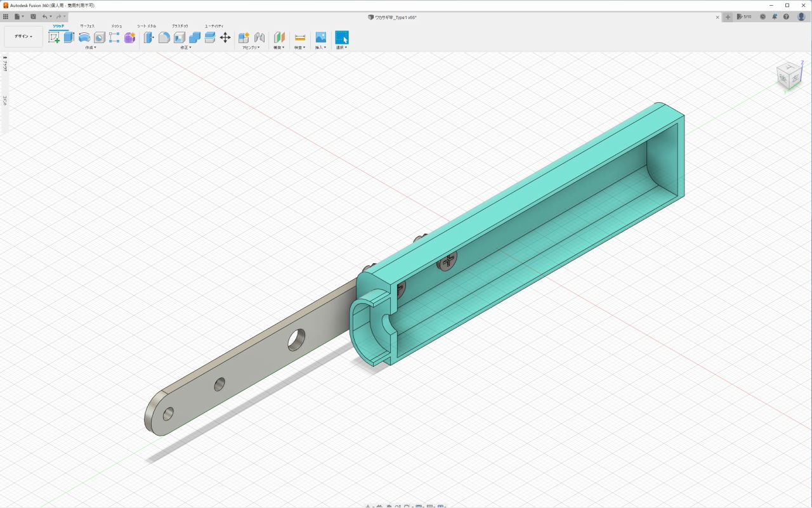Select the Extrude tool

69,37
